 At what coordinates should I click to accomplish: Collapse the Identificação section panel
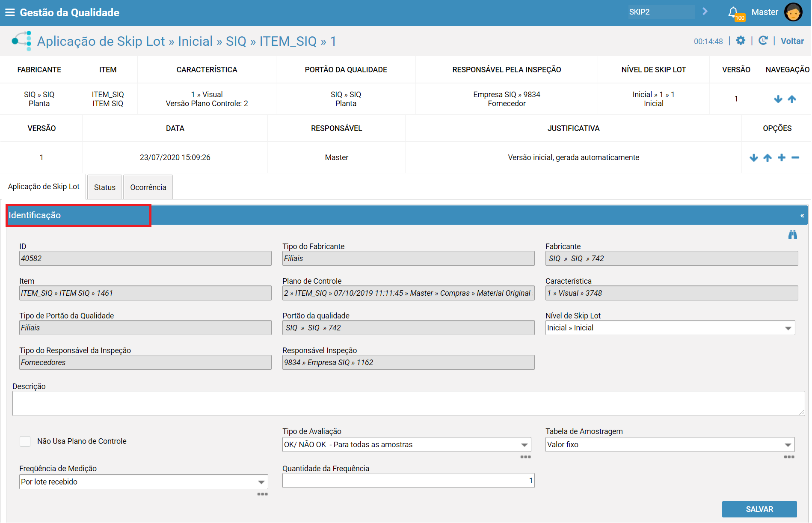pyautogui.click(x=802, y=215)
